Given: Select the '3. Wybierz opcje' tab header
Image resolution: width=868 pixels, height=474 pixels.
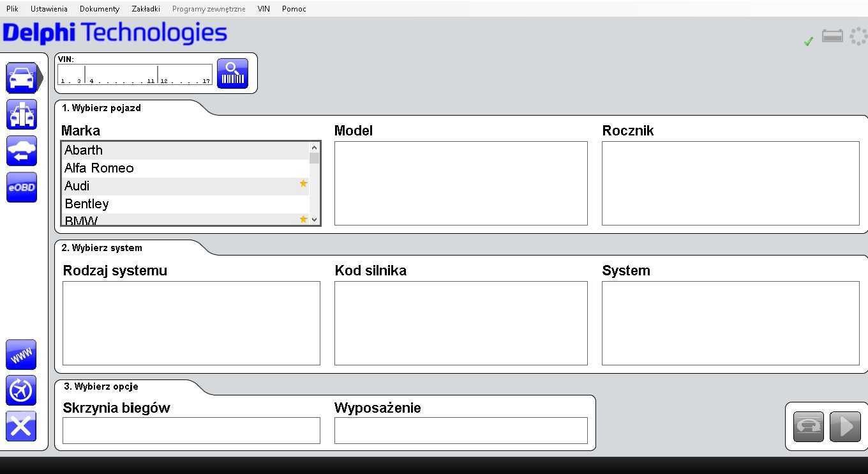Looking at the screenshot, I should pos(101,386).
